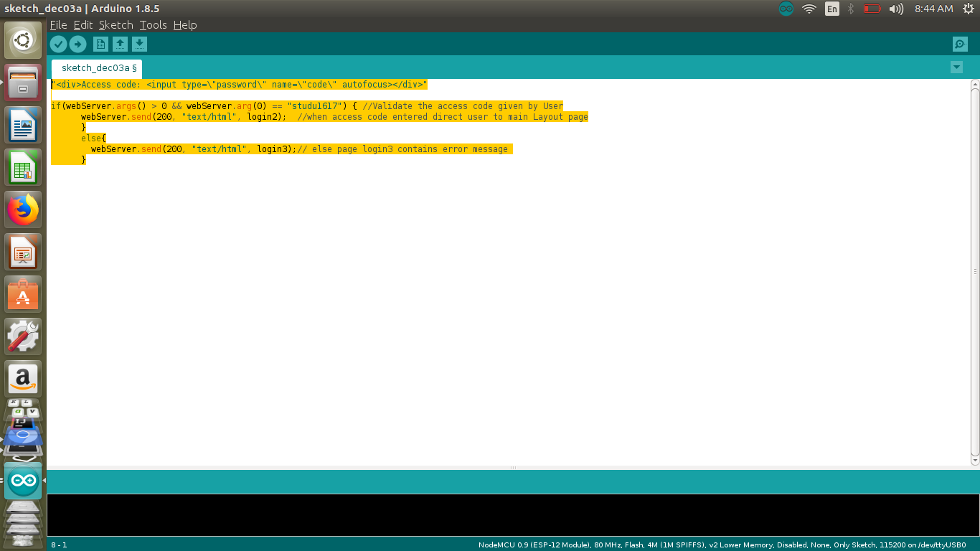Click the Verify sketch checkmark button

(58, 44)
